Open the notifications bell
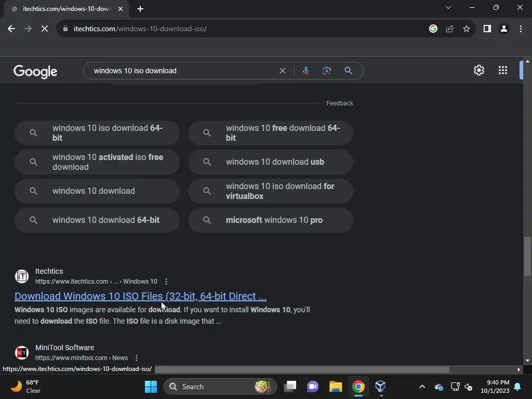Viewport: 532px width, 399px height. (518, 387)
